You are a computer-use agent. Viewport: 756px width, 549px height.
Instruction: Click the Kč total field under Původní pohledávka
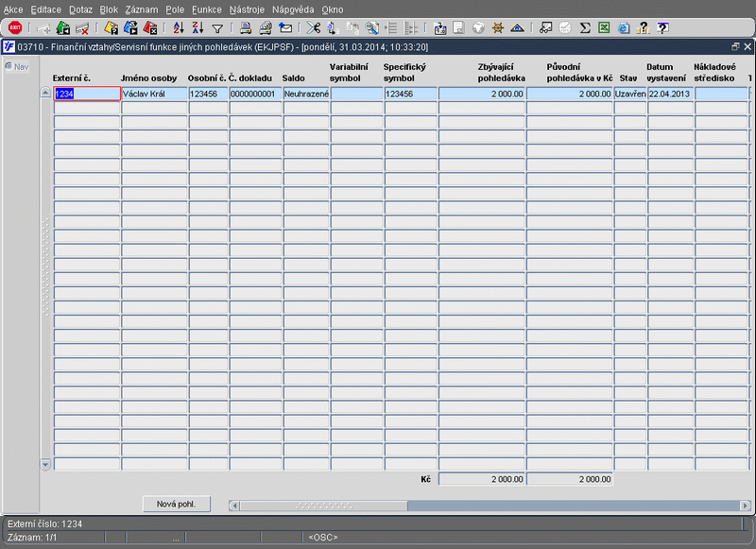coord(570,479)
